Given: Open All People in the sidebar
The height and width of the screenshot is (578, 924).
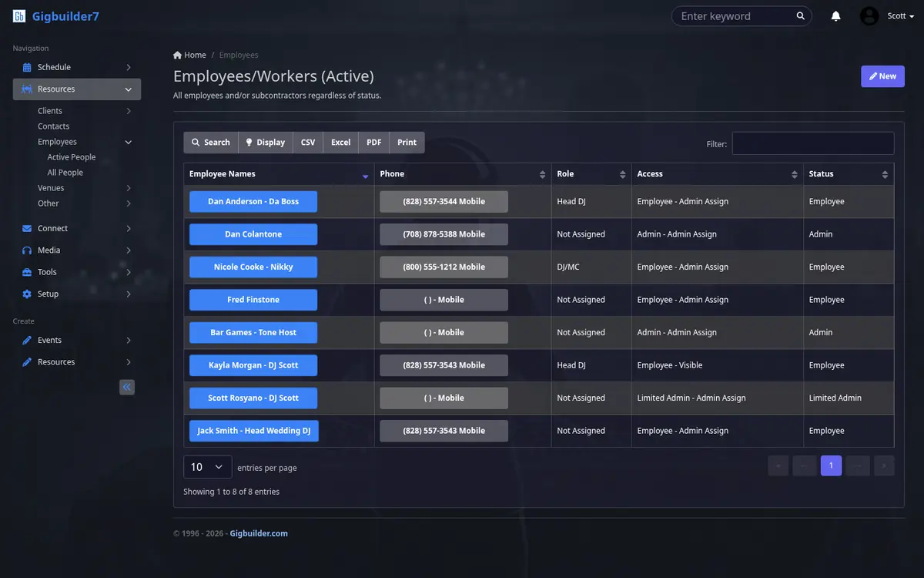Looking at the screenshot, I should pyautogui.click(x=65, y=173).
